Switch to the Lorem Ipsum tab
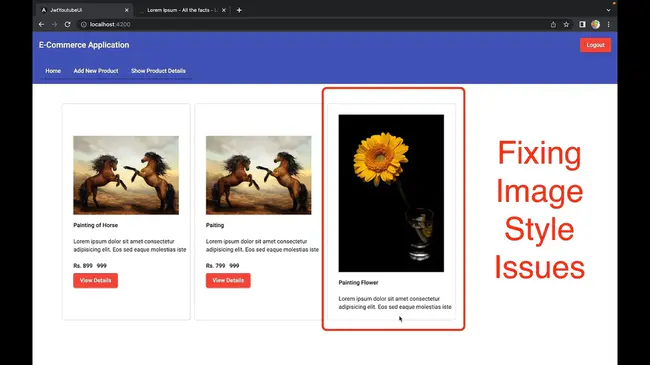650x365 pixels. click(x=182, y=10)
